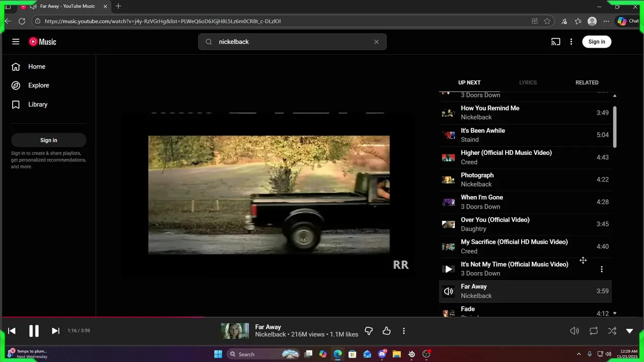
Task: Pause the current song
Action: tap(34, 331)
